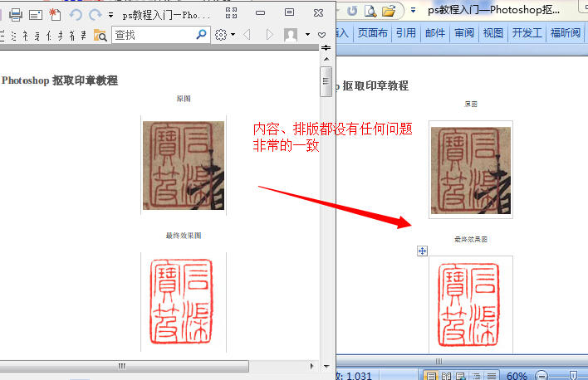The height and width of the screenshot is (380, 588).
Task: Click the table move handle in Word
Action: 422,251
